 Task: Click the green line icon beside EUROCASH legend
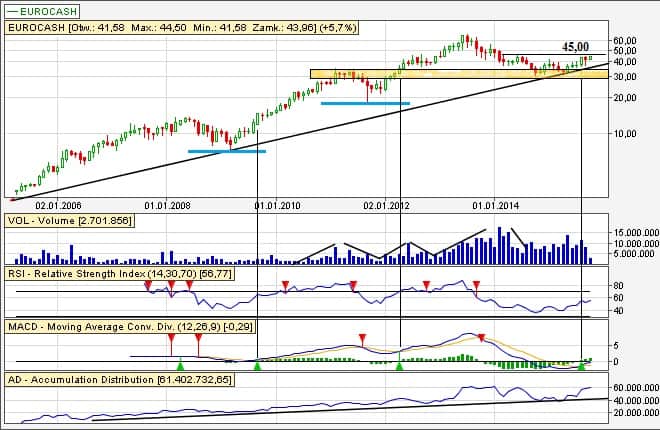click(x=14, y=9)
